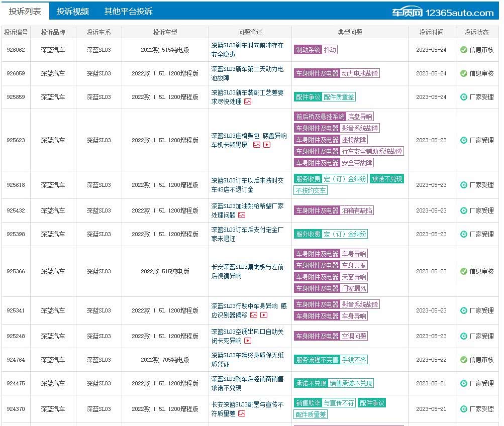Open the 投诉视频 tab
This screenshot has width=504, height=426.
(73, 11)
